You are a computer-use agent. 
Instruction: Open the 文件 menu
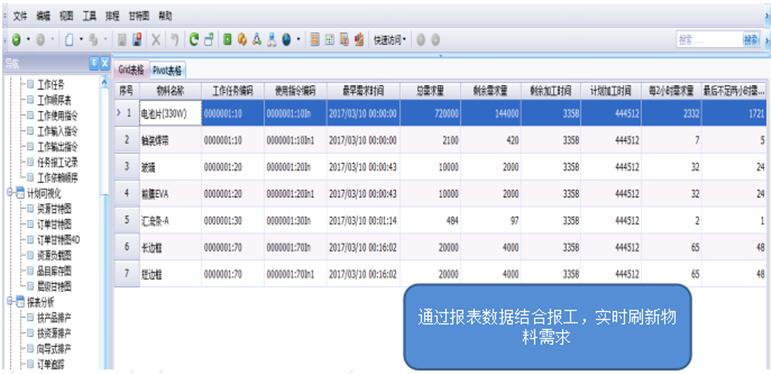pyautogui.click(x=20, y=16)
